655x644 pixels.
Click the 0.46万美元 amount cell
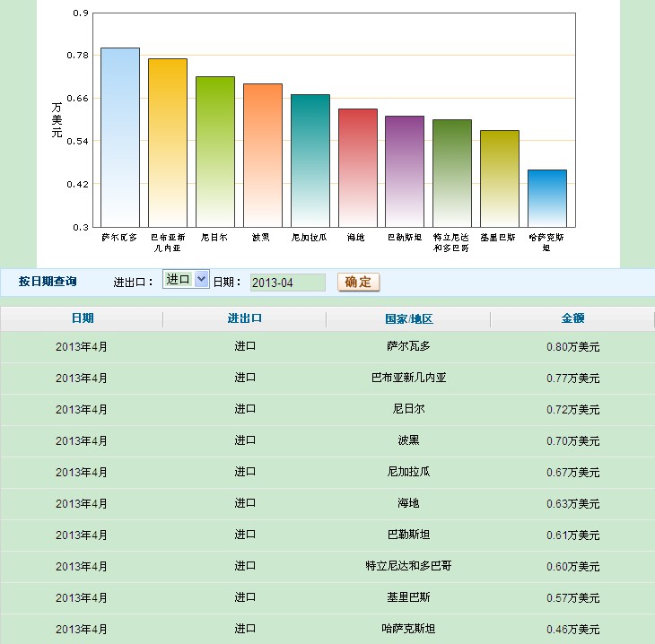pyautogui.click(x=573, y=629)
